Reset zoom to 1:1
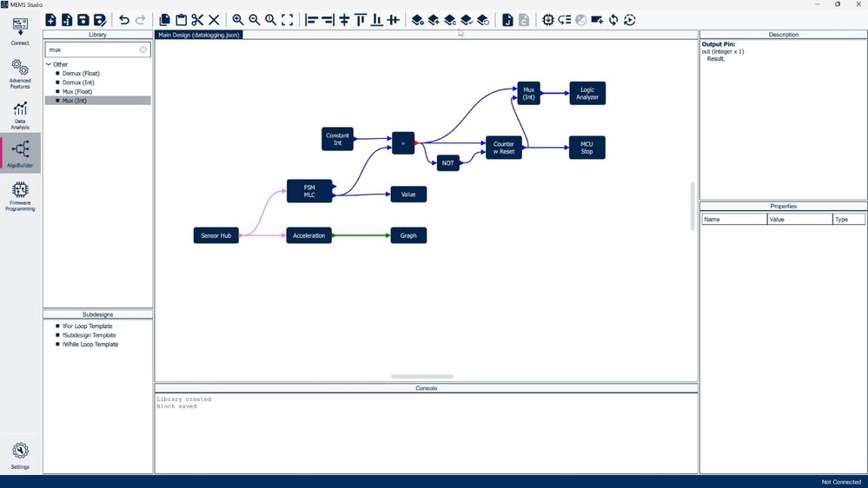The height and width of the screenshot is (488, 868). click(271, 20)
